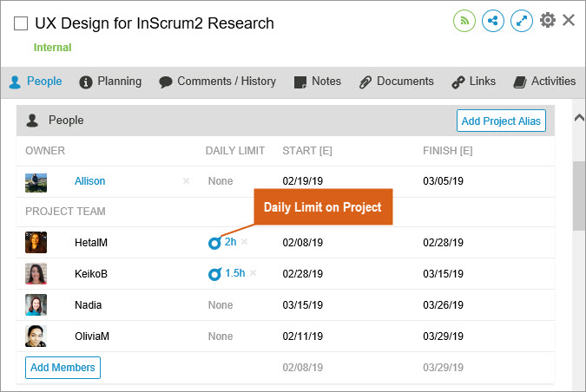Click the scrollbar up arrow
This screenshot has width=586, height=392.
coord(579,117)
